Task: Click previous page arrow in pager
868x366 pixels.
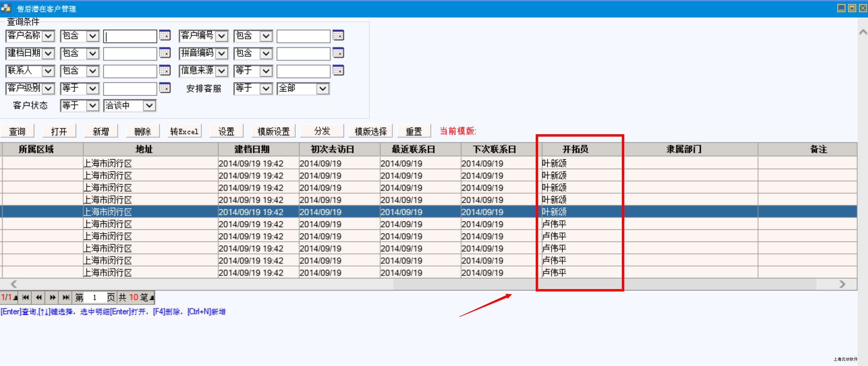Action: click(x=39, y=298)
